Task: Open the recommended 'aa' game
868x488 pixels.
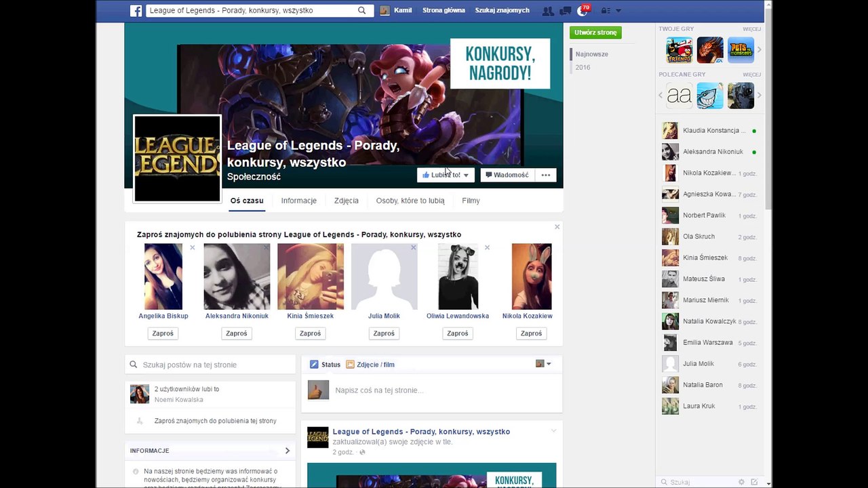Action: pyautogui.click(x=679, y=96)
